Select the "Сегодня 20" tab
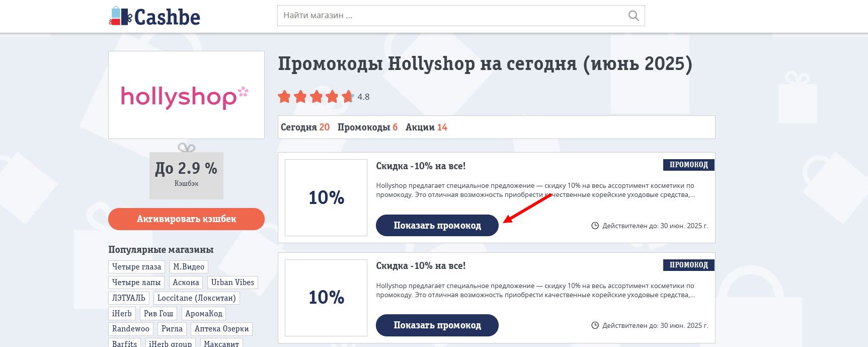Viewport: 868px width, 347px height. pos(305,127)
